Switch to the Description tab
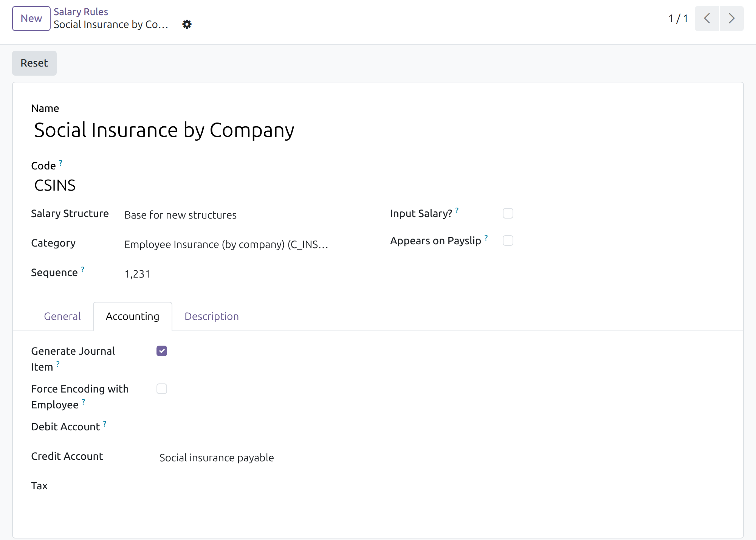The image size is (756, 540). [212, 316]
